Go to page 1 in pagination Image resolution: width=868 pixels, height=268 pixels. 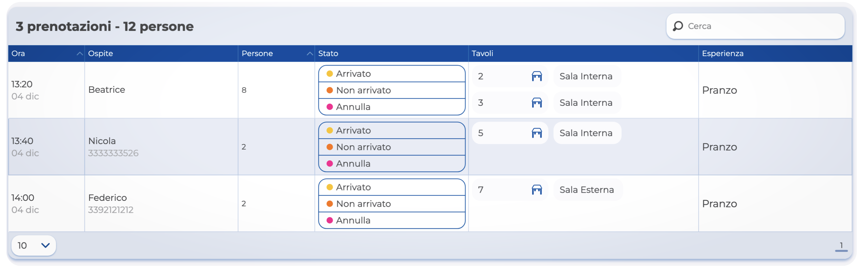[x=841, y=245]
